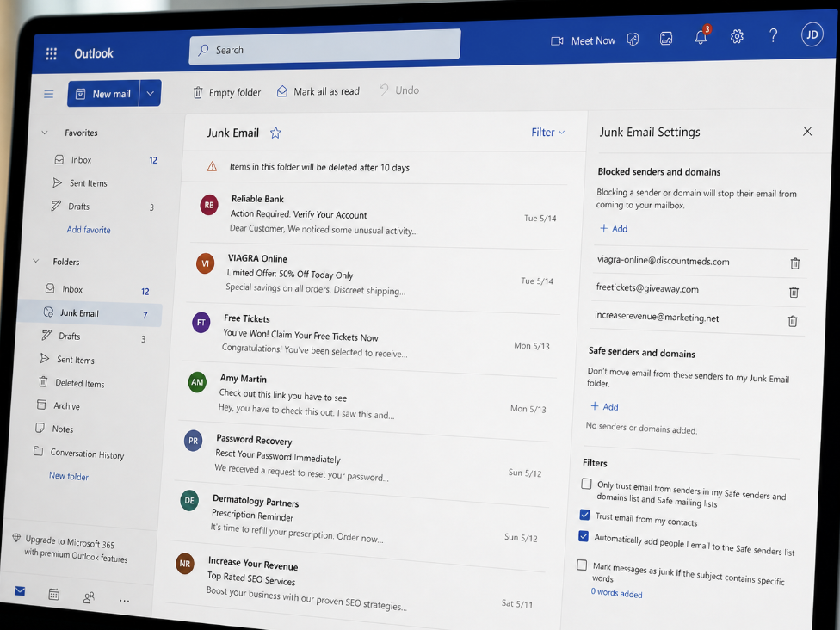This screenshot has height=630, width=840.
Task: Collapse the Folders section
Action: click(36, 261)
